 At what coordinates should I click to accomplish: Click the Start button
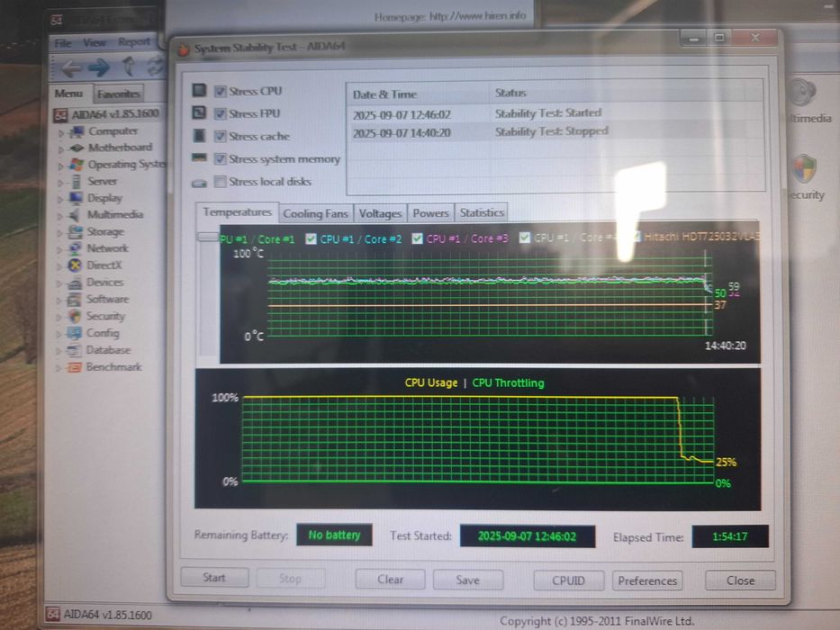(x=214, y=578)
